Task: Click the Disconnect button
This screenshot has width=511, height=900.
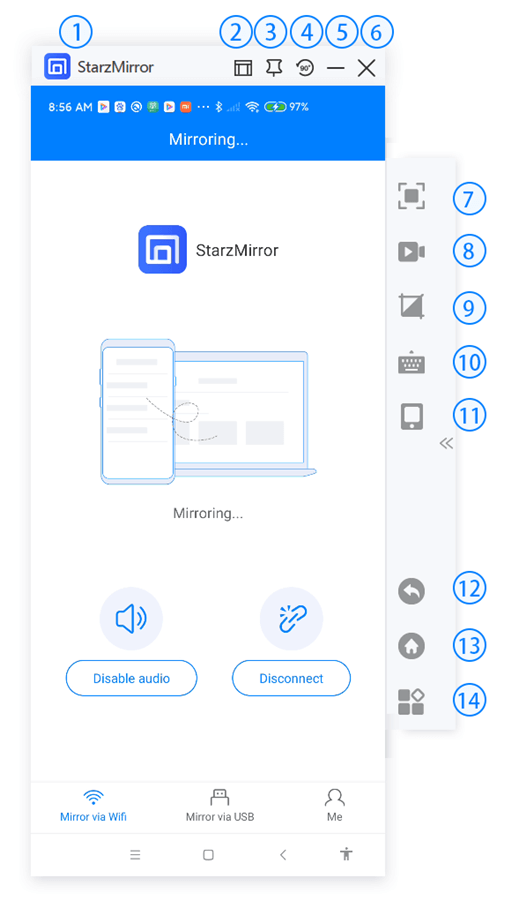Action: pyautogui.click(x=291, y=678)
